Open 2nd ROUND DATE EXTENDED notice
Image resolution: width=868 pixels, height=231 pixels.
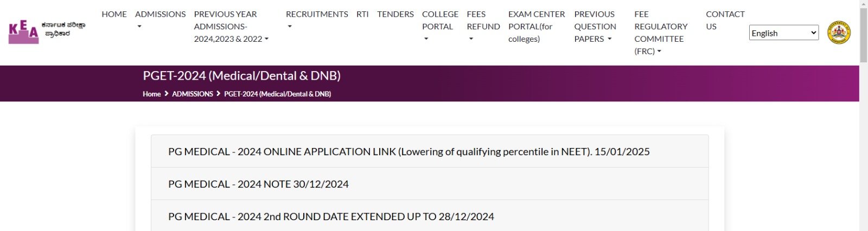331,217
